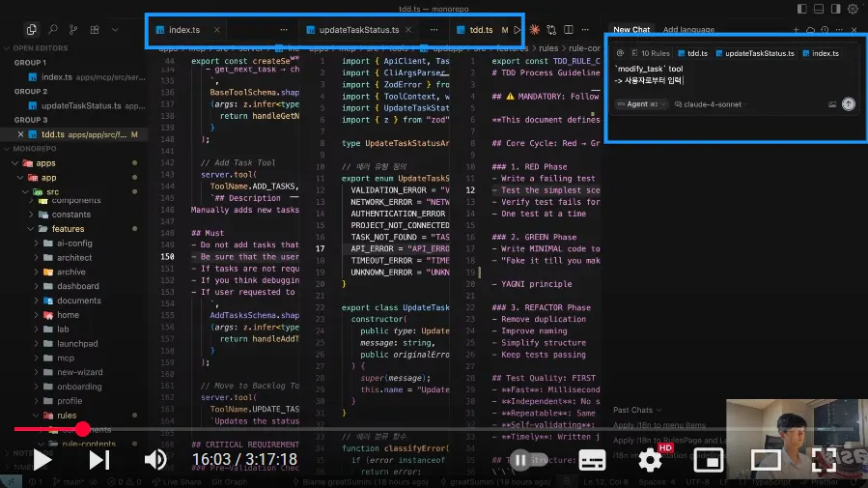Attach an image to the chat

tap(832, 104)
